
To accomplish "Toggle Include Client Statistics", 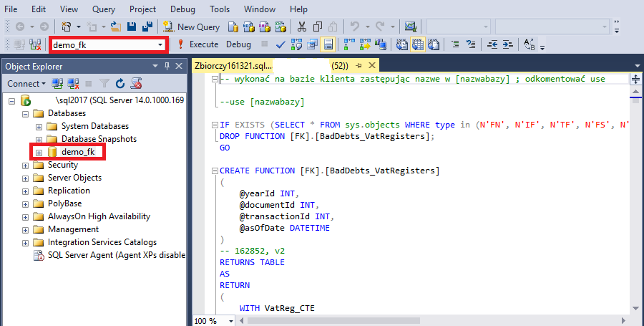I will point(381,44).
